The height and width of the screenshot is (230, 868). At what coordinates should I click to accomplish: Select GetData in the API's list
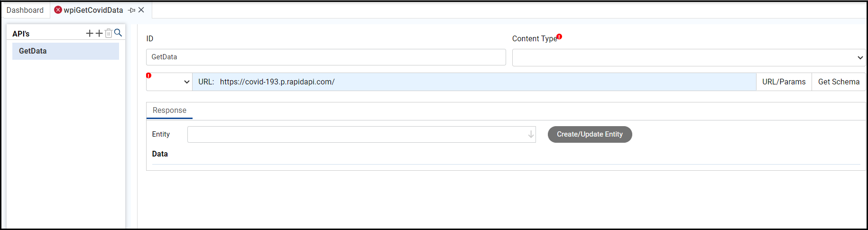tap(65, 51)
